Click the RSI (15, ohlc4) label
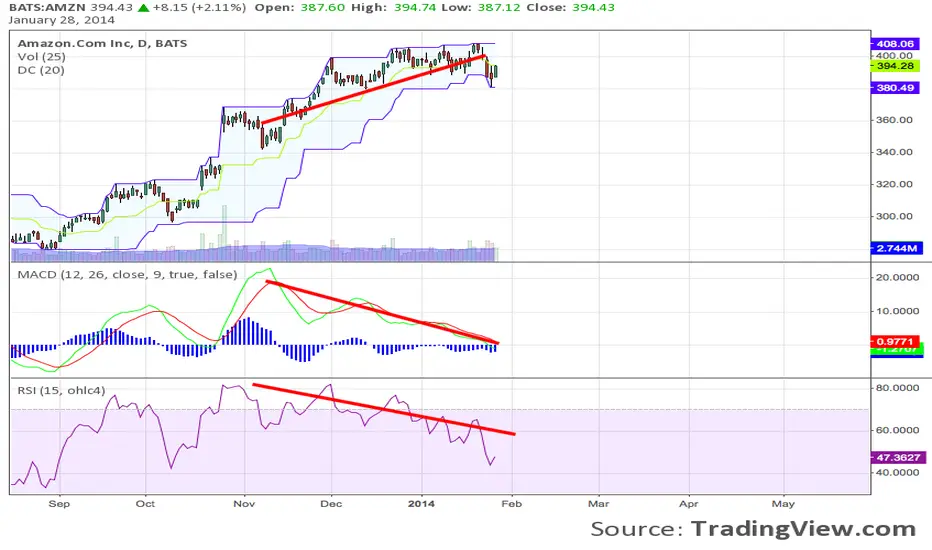The width and height of the screenshot is (932, 550). [61, 390]
